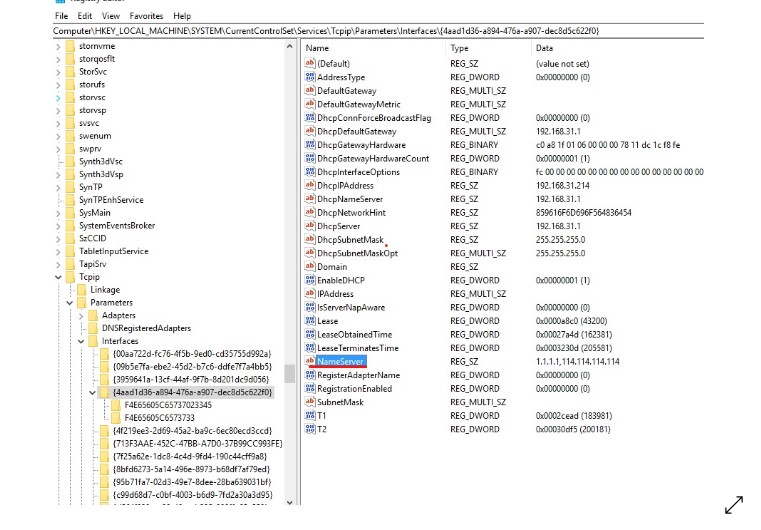Expand the storvsc tree node
Image resolution: width=761 pixels, height=530 pixels.
58,98
